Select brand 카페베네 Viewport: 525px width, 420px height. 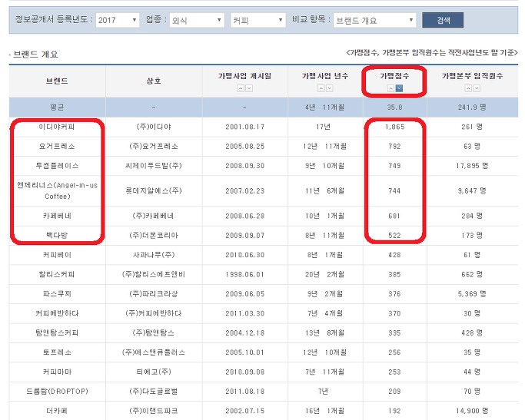click(x=57, y=216)
